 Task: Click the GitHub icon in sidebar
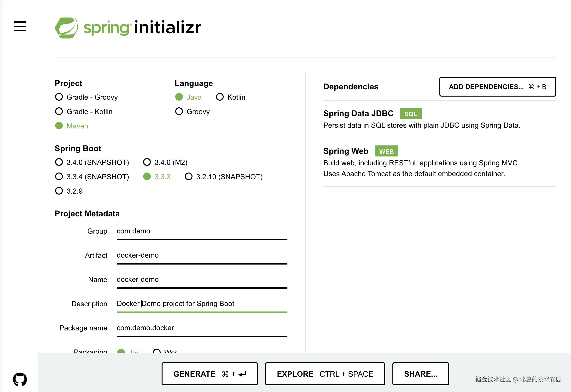20,379
